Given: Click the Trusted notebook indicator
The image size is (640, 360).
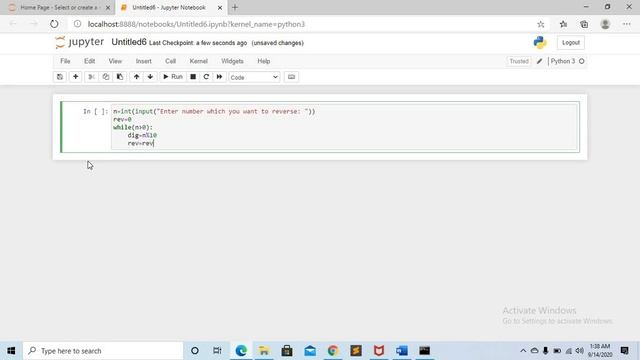Looking at the screenshot, I should point(519,61).
